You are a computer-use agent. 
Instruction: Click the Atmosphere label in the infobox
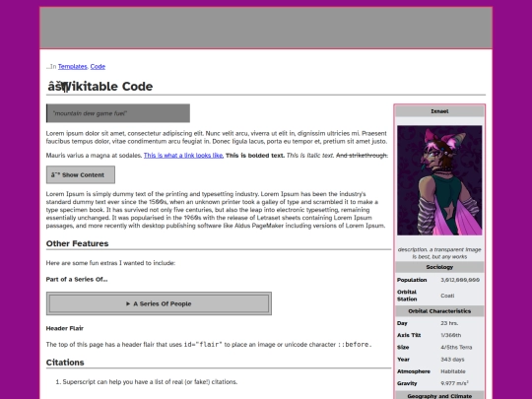coord(414,371)
